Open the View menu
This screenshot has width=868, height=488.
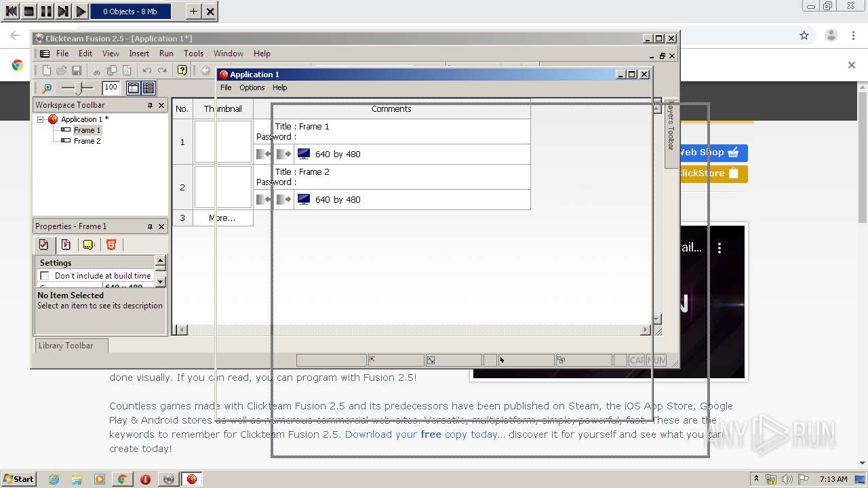(x=111, y=54)
